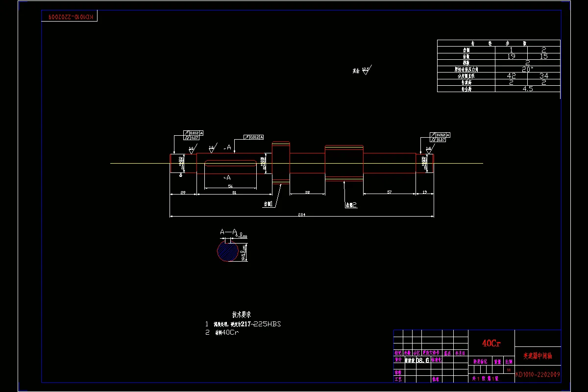
Task: Click the tooth count "19" cell
Action: 512,56
